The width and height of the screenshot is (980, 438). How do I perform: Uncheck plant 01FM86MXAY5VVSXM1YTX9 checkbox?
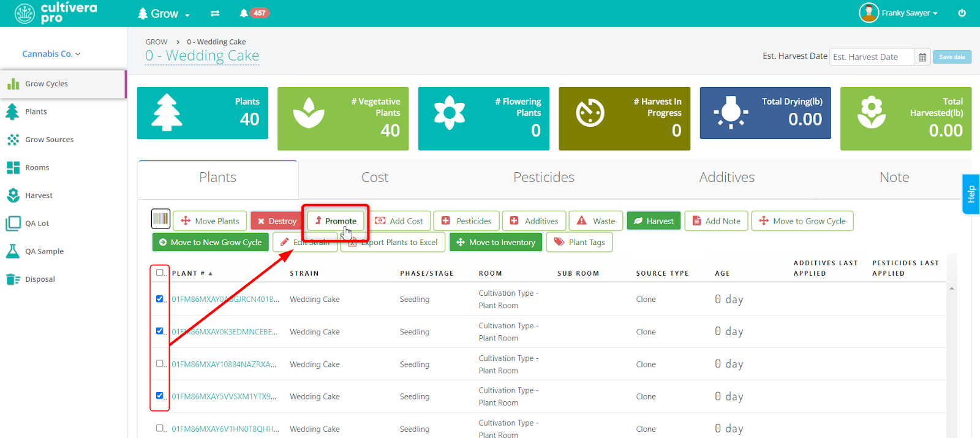160,396
